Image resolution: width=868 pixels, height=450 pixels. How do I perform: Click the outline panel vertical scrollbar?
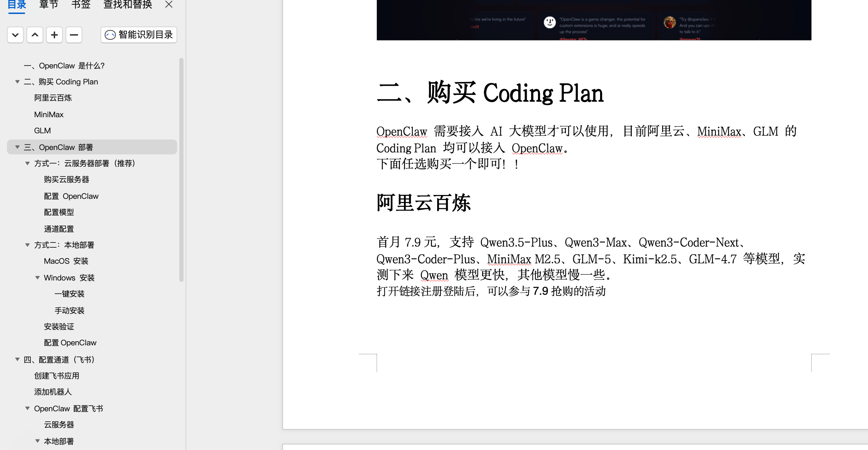coord(181,170)
